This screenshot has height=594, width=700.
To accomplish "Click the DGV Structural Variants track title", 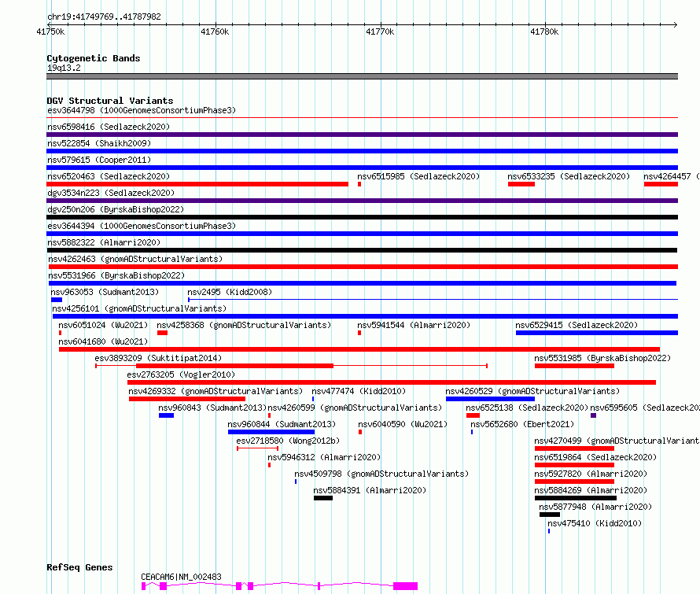I will (110, 101).
